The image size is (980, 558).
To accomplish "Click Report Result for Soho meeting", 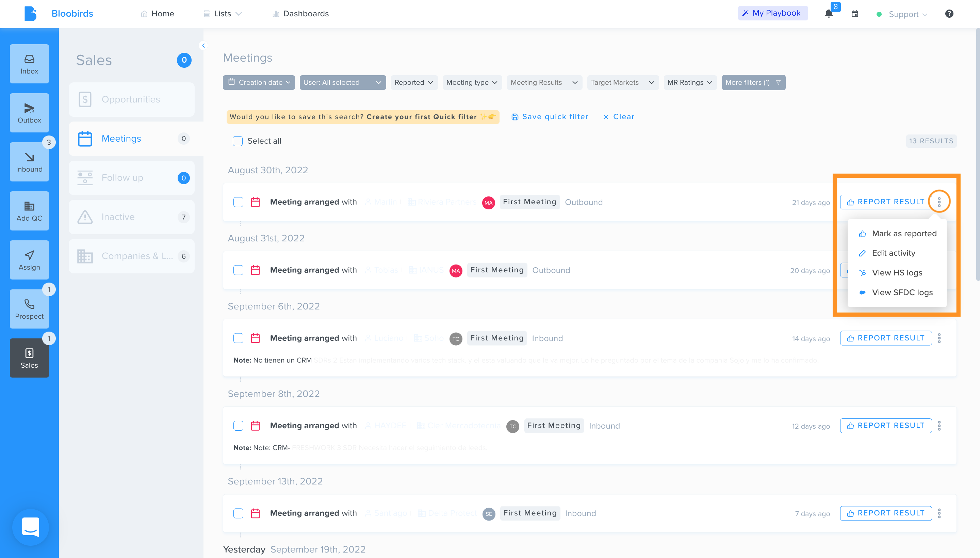I will coord(885,338).
